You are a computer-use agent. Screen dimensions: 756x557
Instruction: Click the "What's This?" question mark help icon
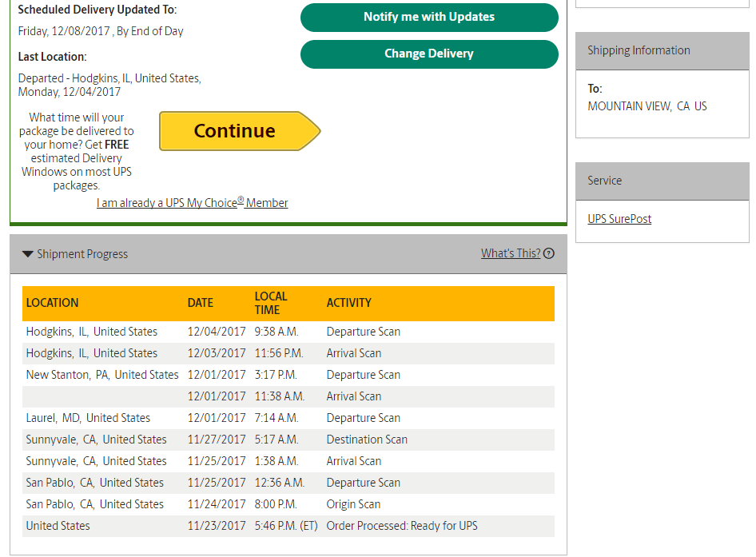point(548,253)
